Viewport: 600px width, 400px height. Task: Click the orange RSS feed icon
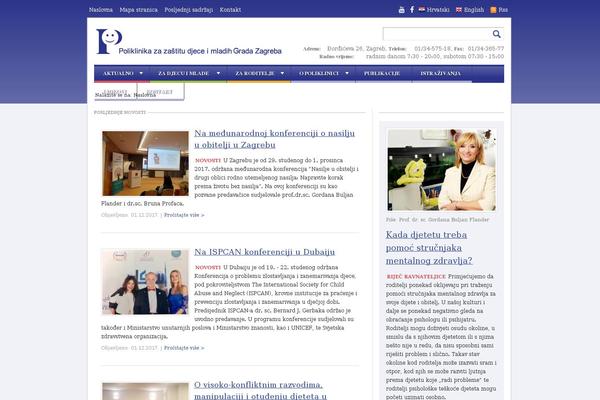click(x=493, y=10)
